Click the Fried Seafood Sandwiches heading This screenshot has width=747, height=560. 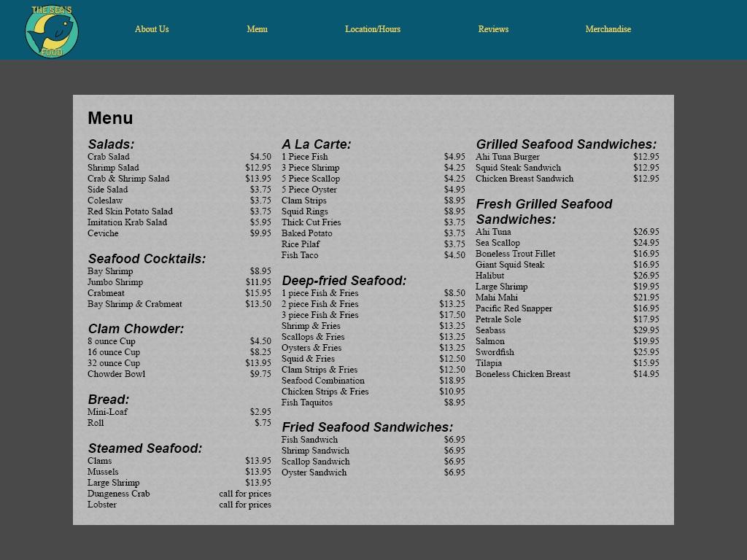click(x=367, y=427)
